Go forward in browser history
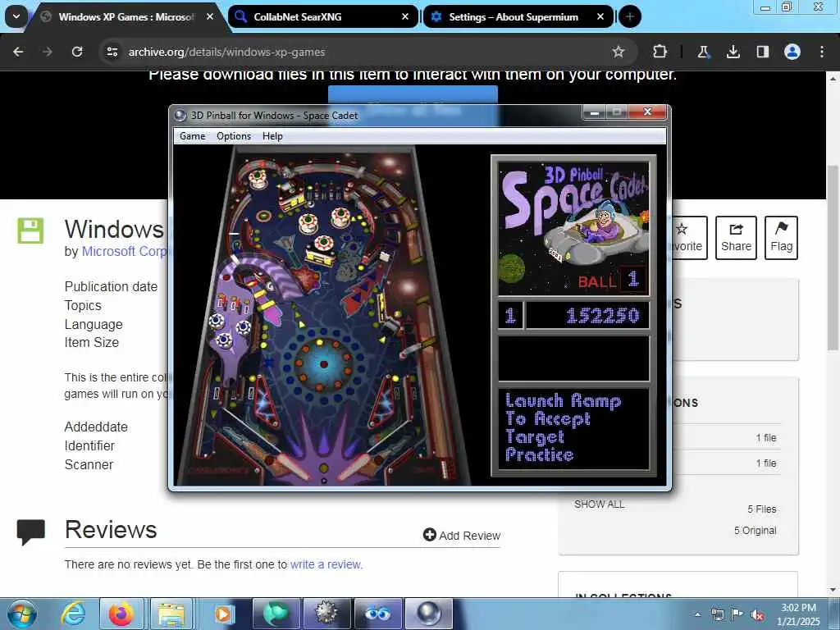This screenshot has height=630, width=840. point(48,52)
